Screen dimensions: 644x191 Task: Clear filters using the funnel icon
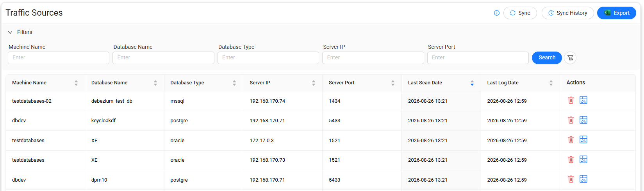click(x=570, y=58)
